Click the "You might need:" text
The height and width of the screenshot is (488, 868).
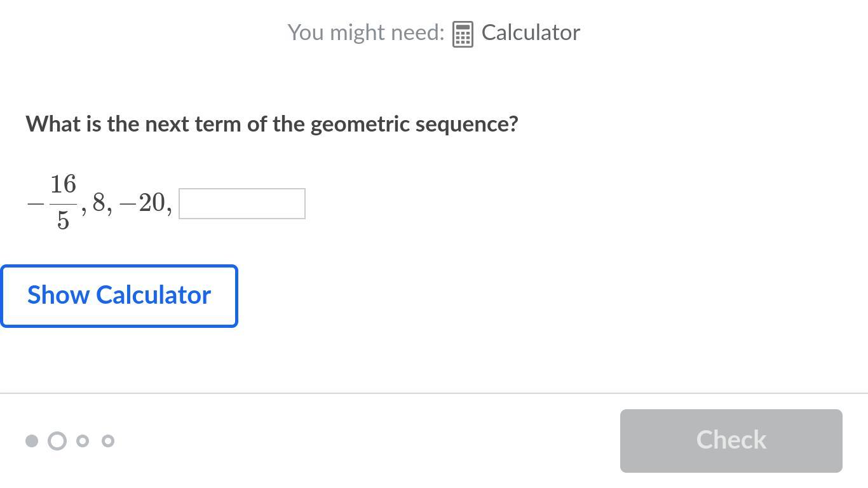click(x=365, y=32)
